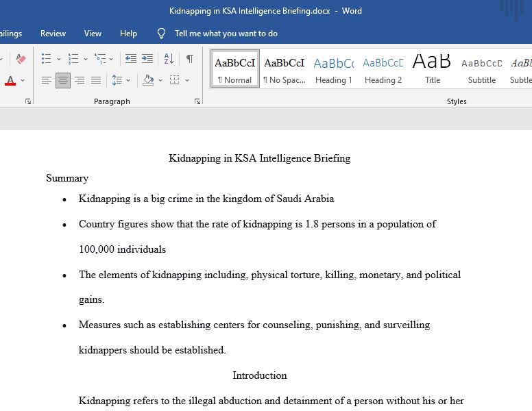Click Increase Indent icon
The height and width of the screenshot is (411, 532).
[147, 59]
